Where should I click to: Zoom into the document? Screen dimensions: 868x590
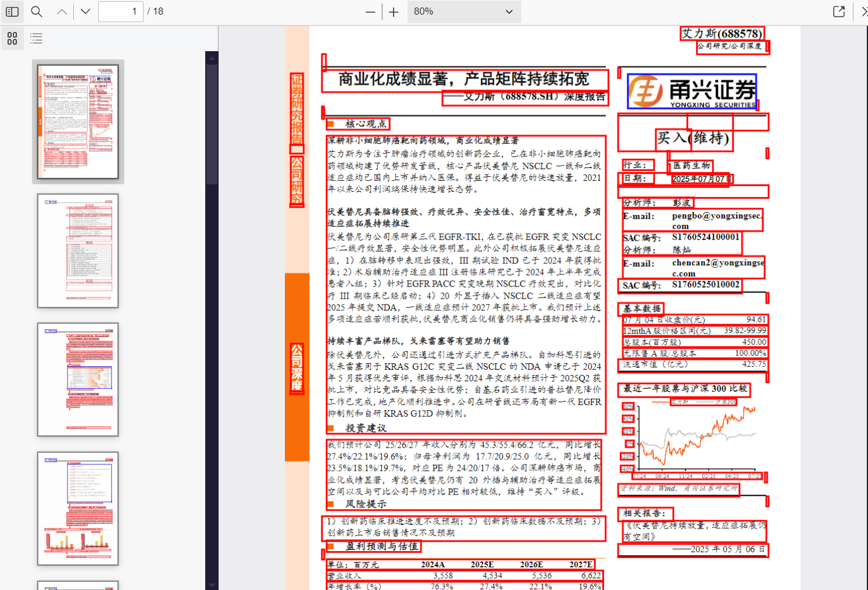[x=393, y=11]
